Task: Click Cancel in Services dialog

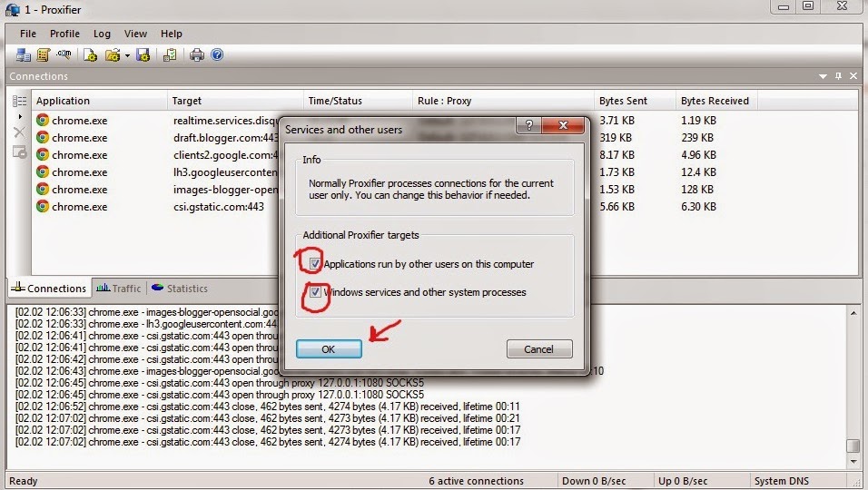Action: coord(539,349)
